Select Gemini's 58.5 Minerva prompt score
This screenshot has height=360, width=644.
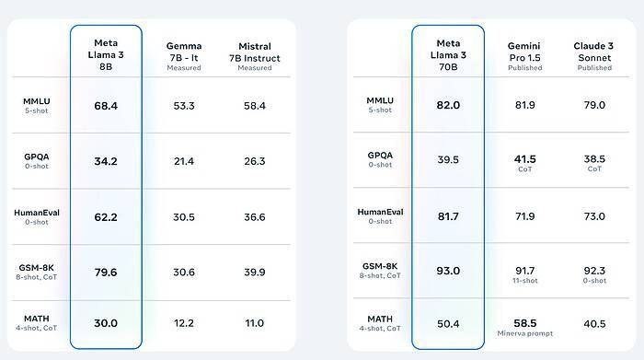click(525, 327)
